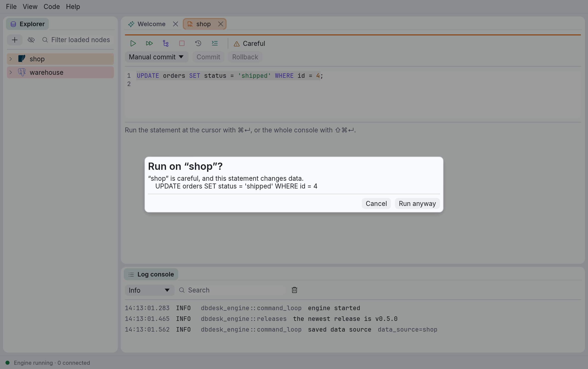Click the run-statement hint text
The image size is (588, 369).
(x=240, y=130)
